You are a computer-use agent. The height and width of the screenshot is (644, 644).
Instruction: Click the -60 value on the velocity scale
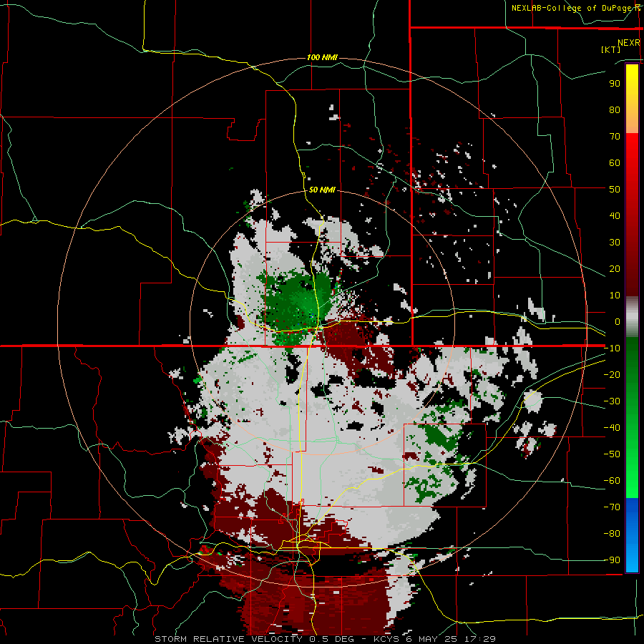(612, 481)
